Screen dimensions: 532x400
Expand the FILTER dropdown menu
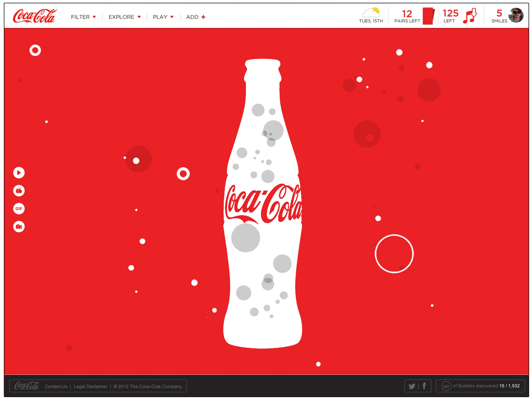point(83,17)
